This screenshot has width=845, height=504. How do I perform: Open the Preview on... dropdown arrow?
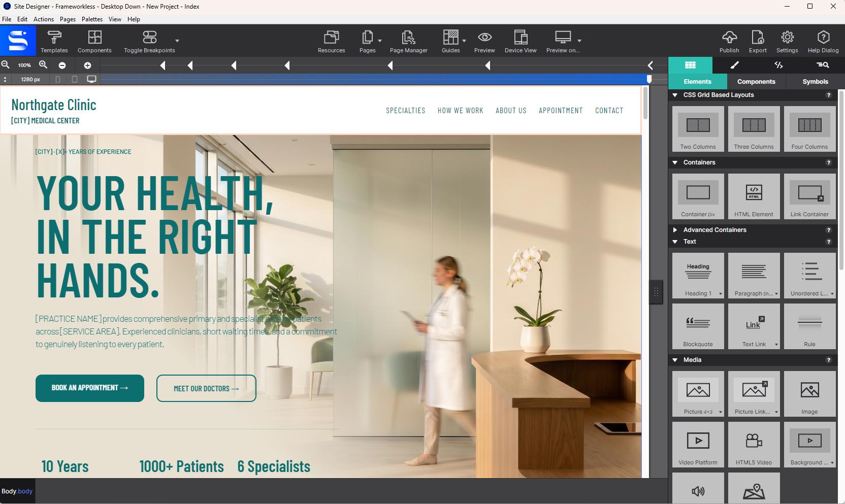coord(579,40)
